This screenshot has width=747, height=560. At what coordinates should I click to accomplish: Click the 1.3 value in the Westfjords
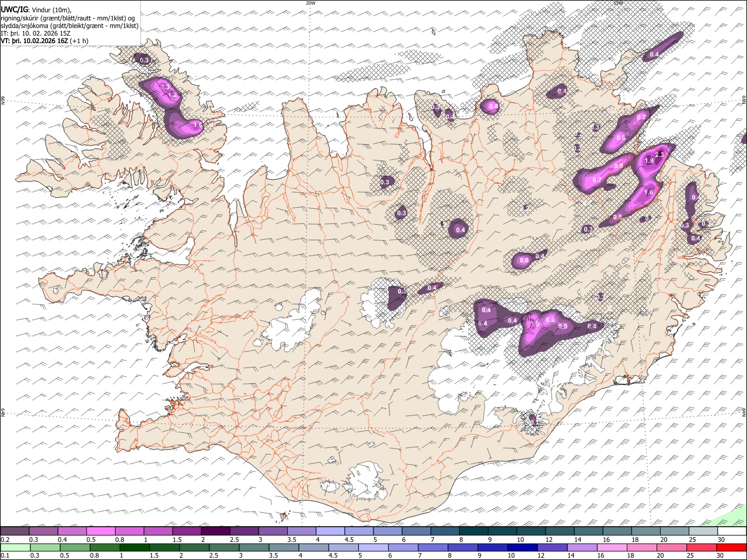(x=165, y=87)
